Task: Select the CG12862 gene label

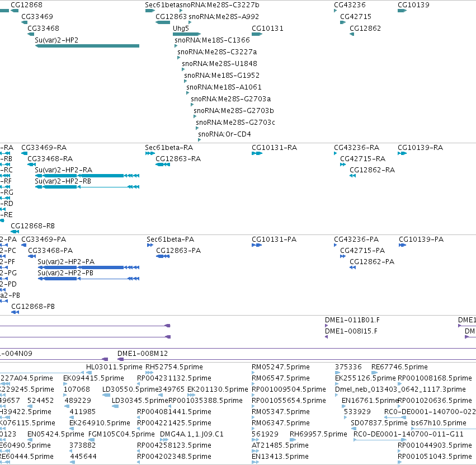Action: [365, 29]
